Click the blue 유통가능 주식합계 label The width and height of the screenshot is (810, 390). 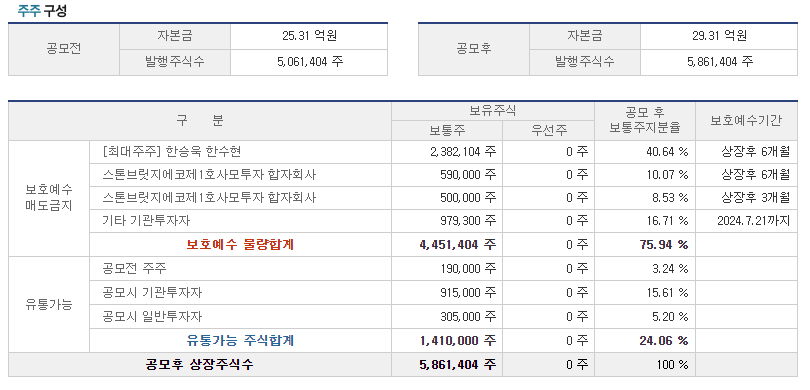(240, 340)
